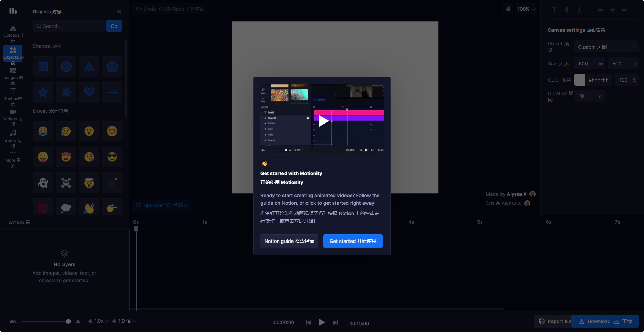Open the 1.0x playback speed menu

99,321
